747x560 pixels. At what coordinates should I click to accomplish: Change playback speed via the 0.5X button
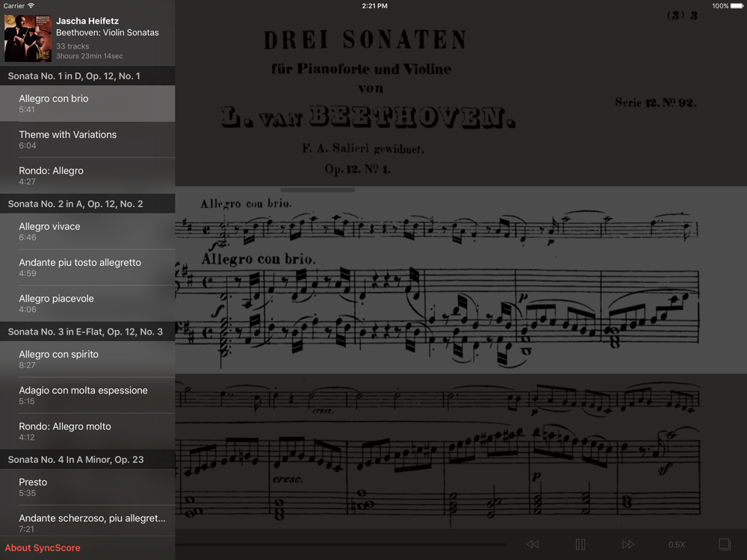[x=677, y=545]
